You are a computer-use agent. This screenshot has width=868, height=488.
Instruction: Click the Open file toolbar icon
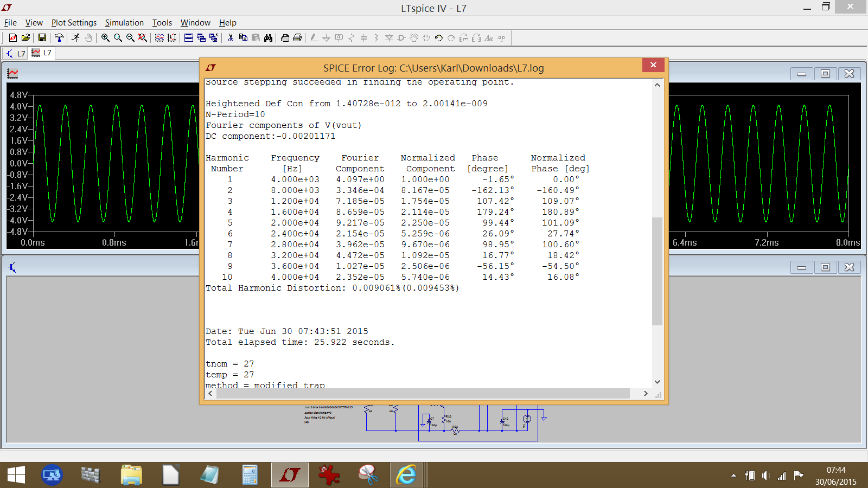point(25,38)
